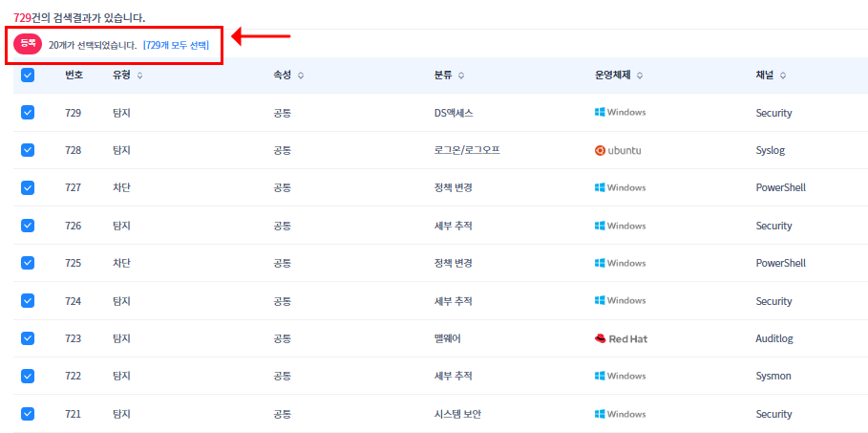Click the Windows icon in row 727
This screenshot has width=868, height=433.
coord(600,187)
